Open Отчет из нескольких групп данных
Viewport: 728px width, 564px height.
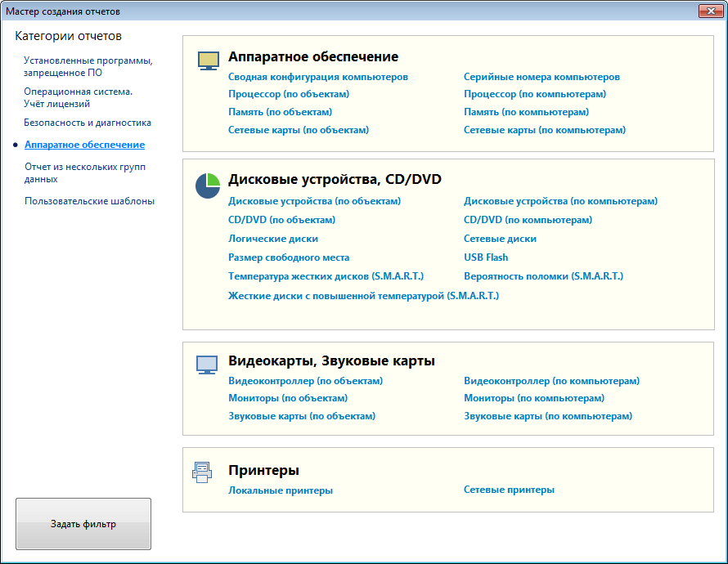(85, 173)
